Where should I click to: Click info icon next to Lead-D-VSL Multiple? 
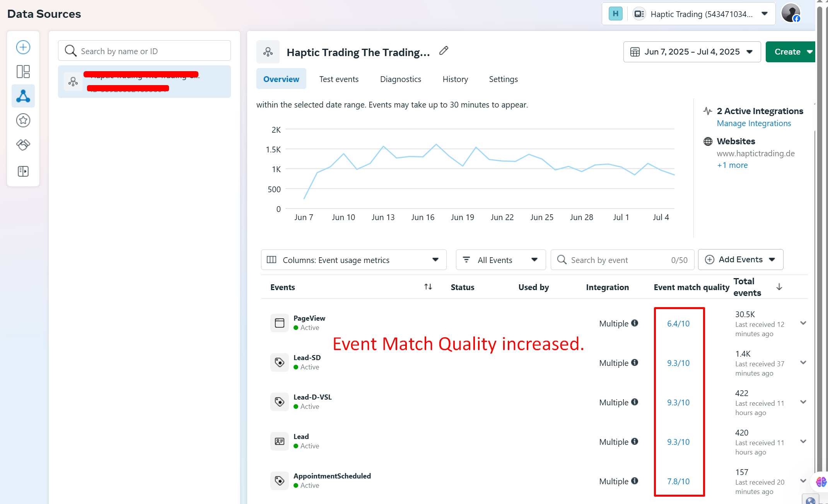click(635, 402)
